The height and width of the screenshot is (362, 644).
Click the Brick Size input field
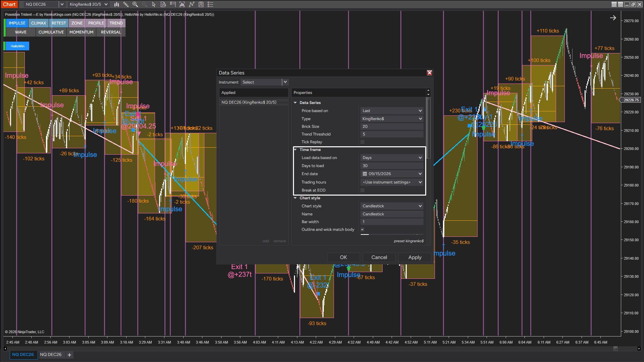point(392,126)
